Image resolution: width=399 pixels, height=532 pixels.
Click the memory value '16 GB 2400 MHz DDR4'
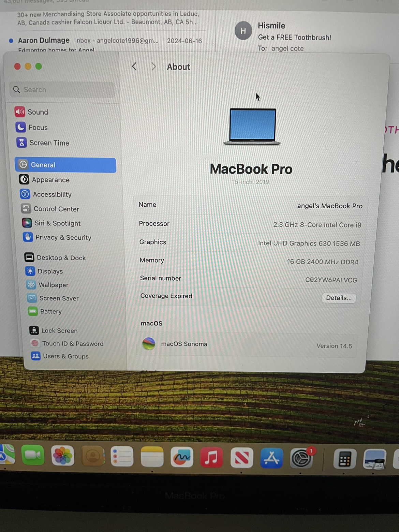click(323, 262)
